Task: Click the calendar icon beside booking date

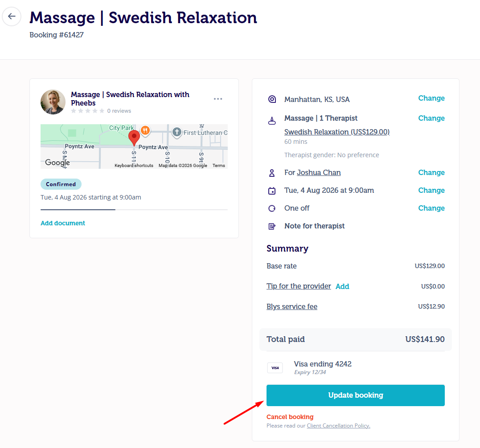Action: [x=272, y=191]
